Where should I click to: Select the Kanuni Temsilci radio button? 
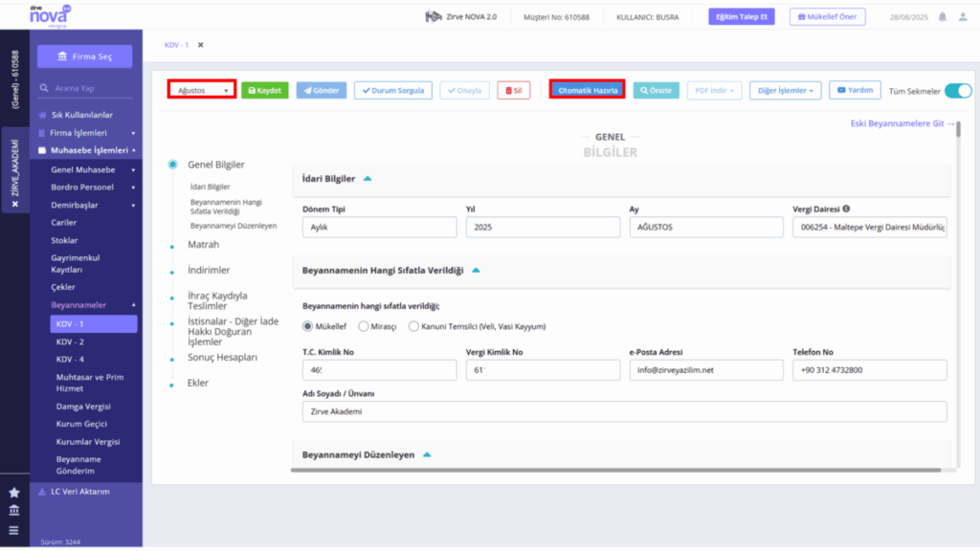(413, 326)
